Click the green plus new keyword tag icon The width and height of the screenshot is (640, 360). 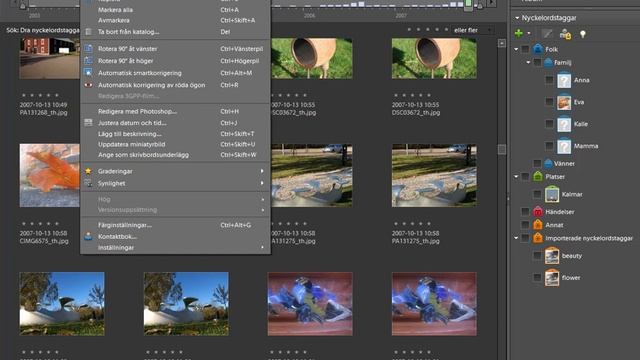pyautogui.click(x=518, y=33)
